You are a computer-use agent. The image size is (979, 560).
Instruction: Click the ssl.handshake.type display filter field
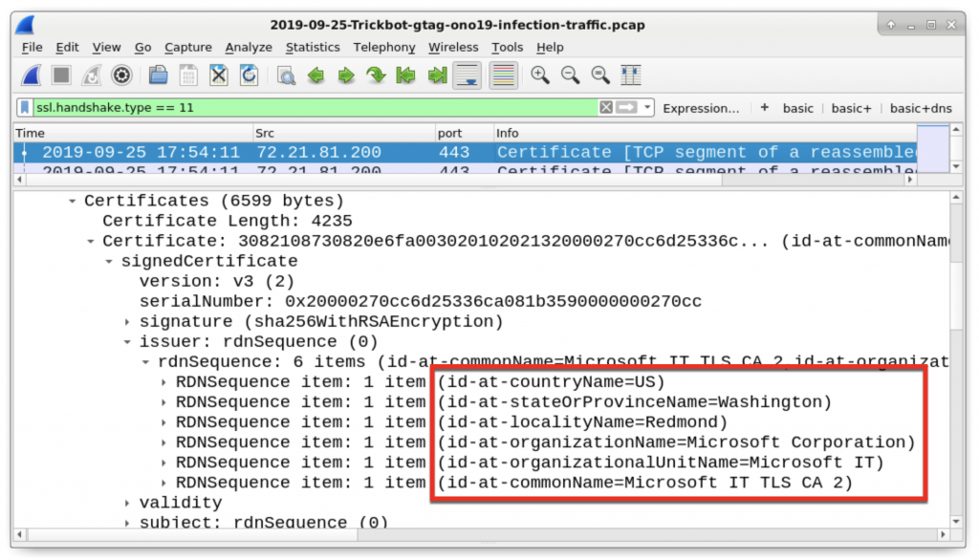(315, 107)
